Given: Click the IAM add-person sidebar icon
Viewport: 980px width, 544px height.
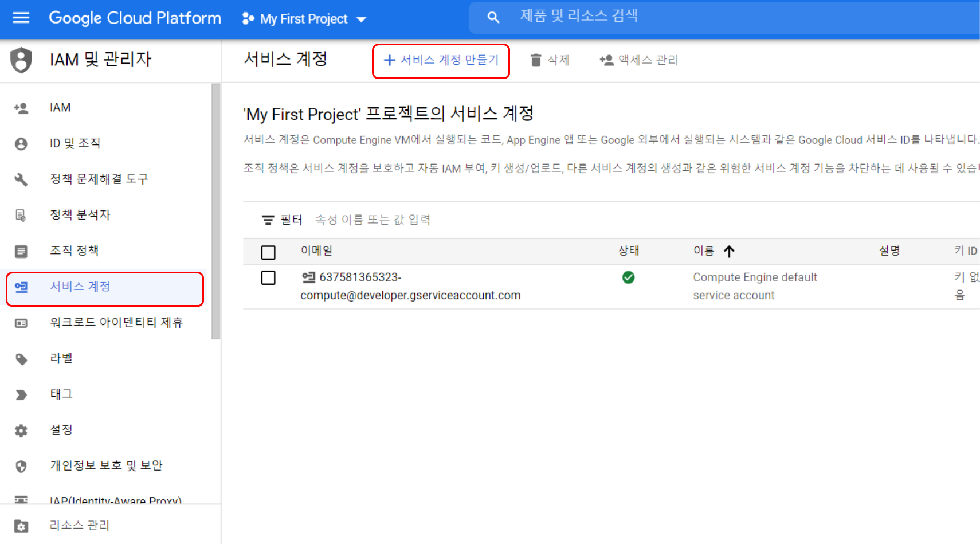Looking at the screenshot, I should (21, 108).
